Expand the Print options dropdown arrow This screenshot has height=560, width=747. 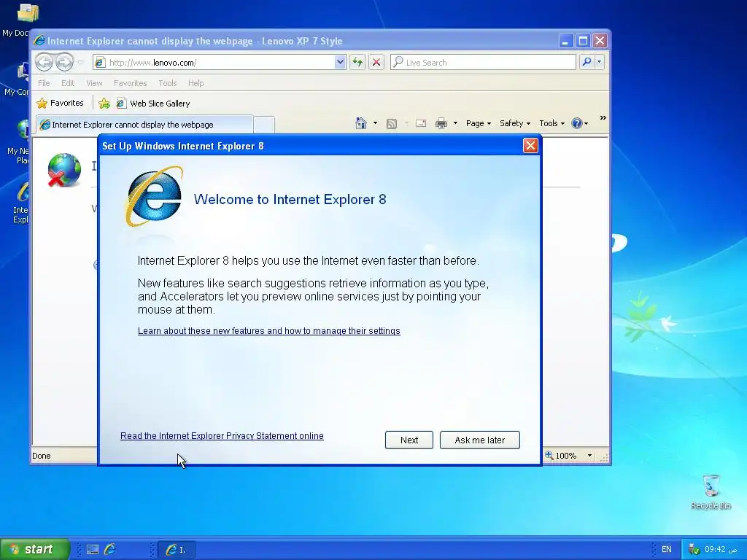455,123
